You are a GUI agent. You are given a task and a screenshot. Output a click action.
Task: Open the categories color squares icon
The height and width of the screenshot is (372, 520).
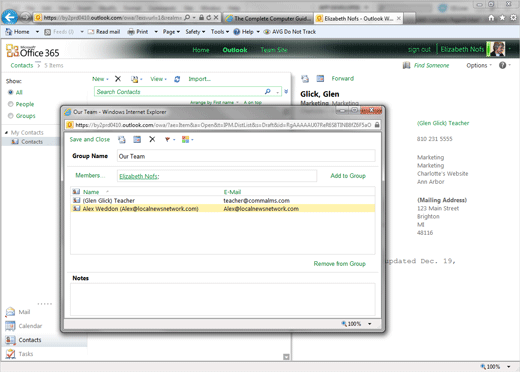coord(186,139)
